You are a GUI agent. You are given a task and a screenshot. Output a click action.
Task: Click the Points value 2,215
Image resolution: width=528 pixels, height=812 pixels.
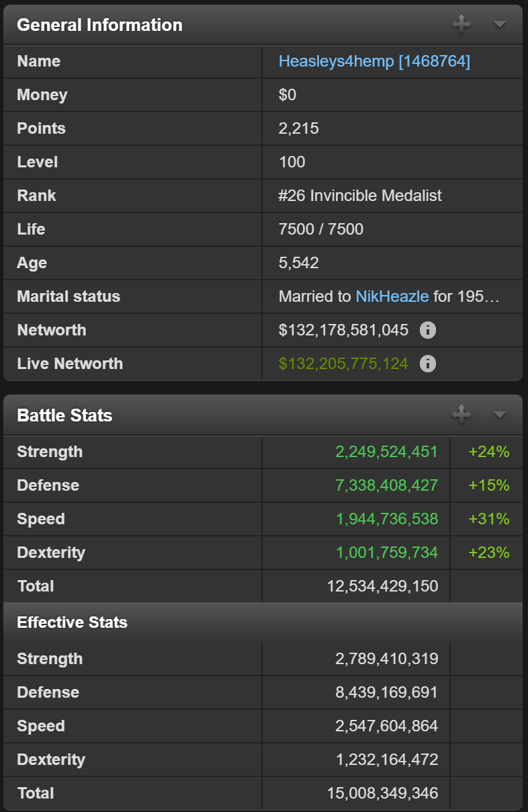pos(299,128)
